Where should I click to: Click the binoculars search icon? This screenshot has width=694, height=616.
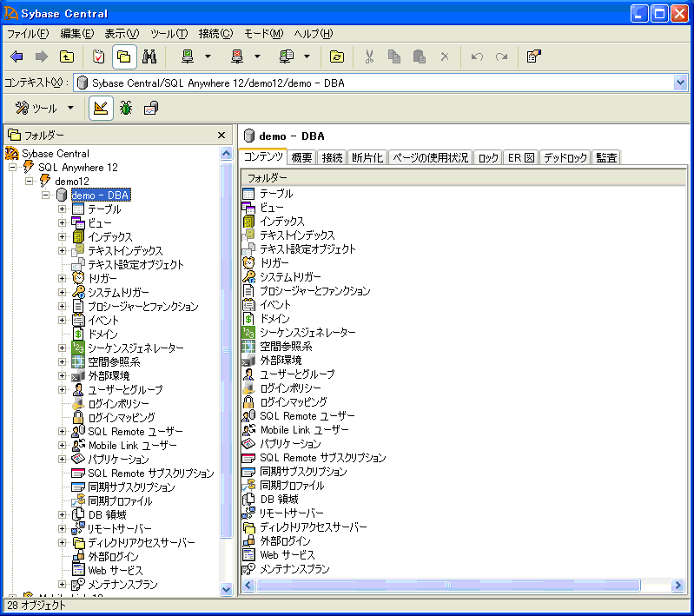click(149, 57)
